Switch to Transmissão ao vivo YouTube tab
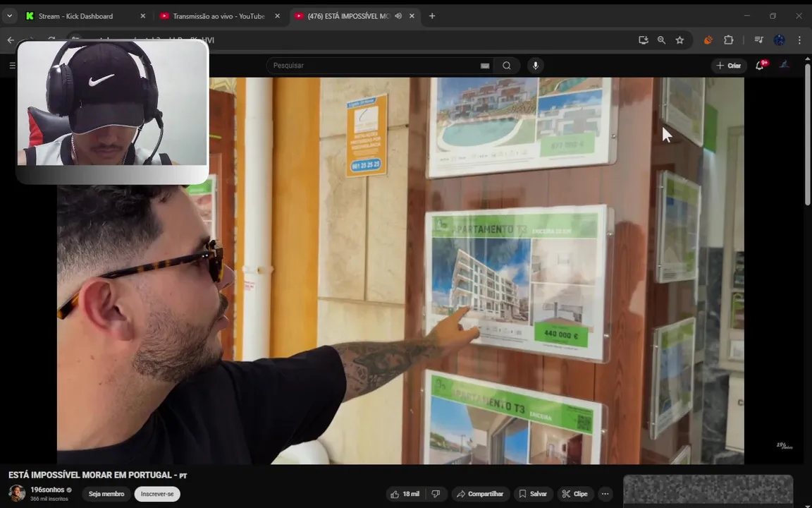The image size is (812, 508). (220, 16)
